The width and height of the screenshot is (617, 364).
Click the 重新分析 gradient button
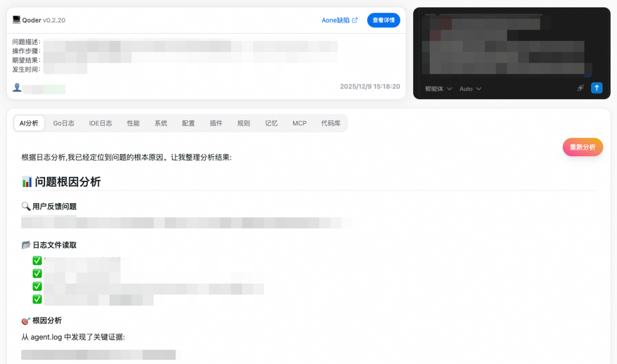pos(582,147)
